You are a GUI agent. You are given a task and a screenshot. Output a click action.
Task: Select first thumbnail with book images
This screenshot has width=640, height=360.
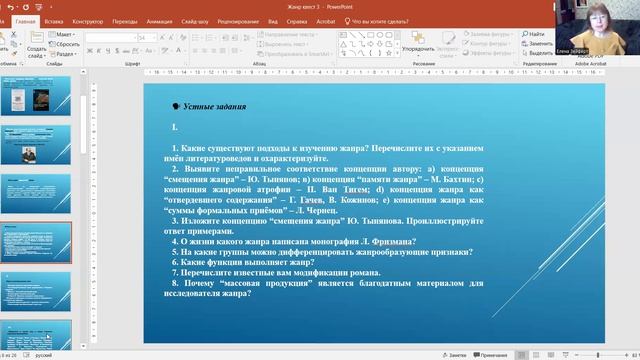[36, 96]
